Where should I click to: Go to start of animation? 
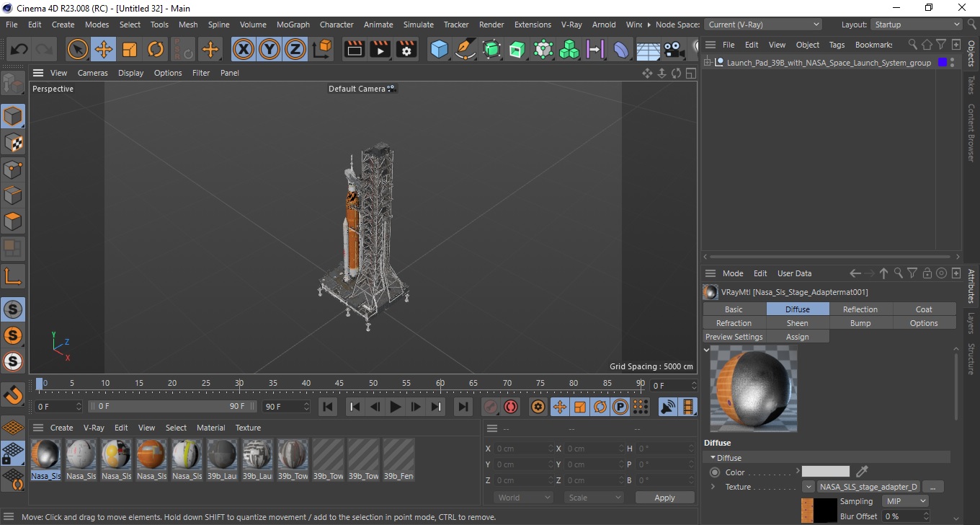coord(328,407)
